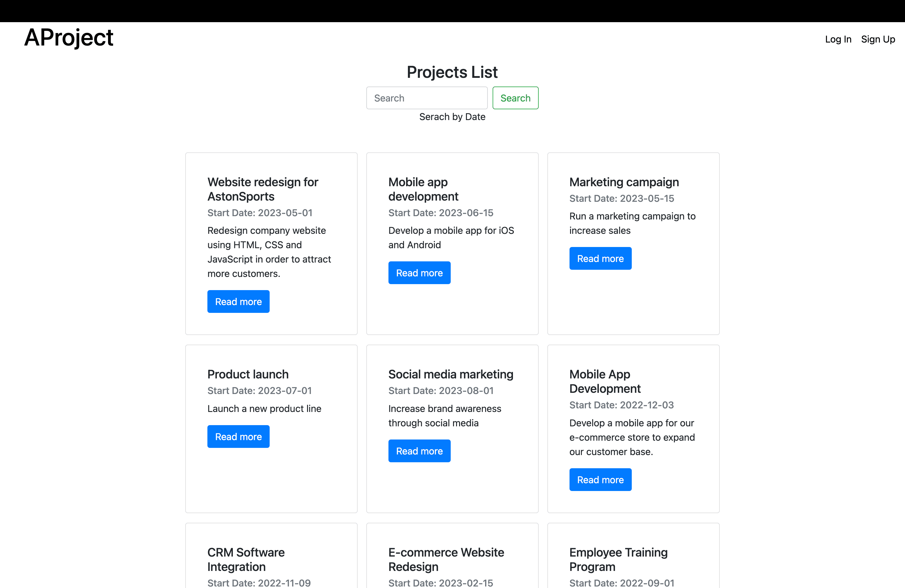Click Read more for Product launch
The width and height of the screenshot is (905, 588).
tap(238, 436)
